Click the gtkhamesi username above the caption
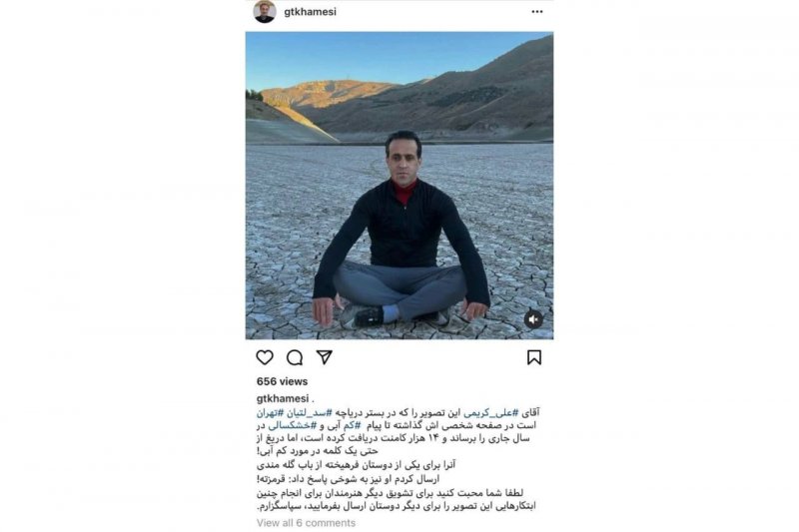 (283, 398)
